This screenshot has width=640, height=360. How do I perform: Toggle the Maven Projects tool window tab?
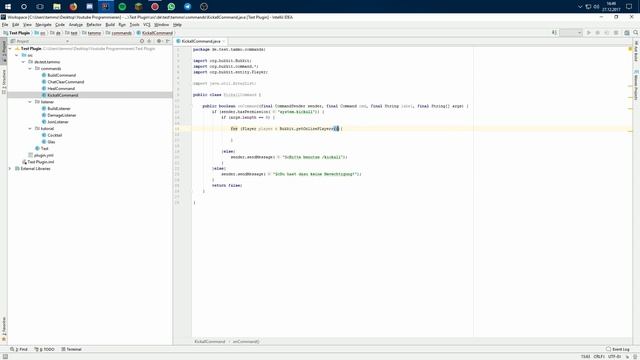pos(636,84)
